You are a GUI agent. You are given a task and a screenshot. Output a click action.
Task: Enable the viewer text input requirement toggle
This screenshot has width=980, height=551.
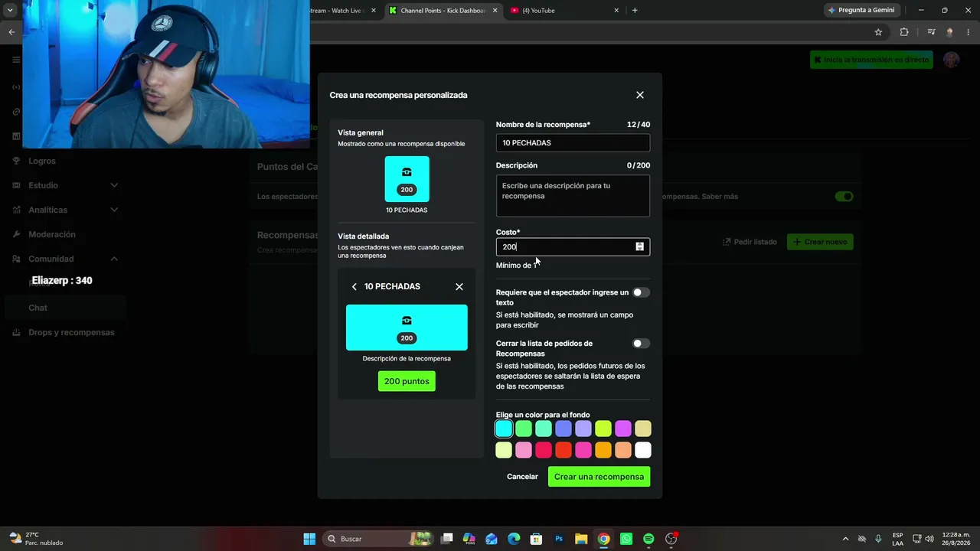click(x=641, y=292)
